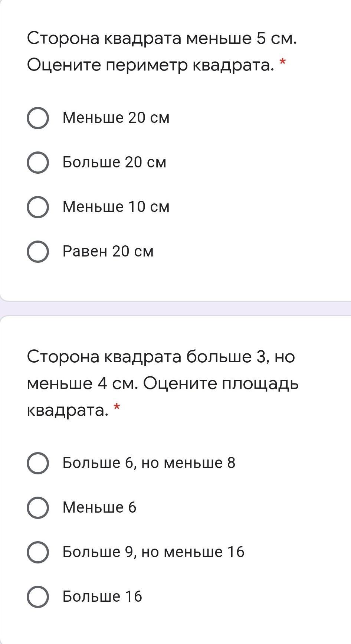Click label text 'Больше 9, но меньше 16'
Screen dimensions: 351x644
click(x=153, y=552)
